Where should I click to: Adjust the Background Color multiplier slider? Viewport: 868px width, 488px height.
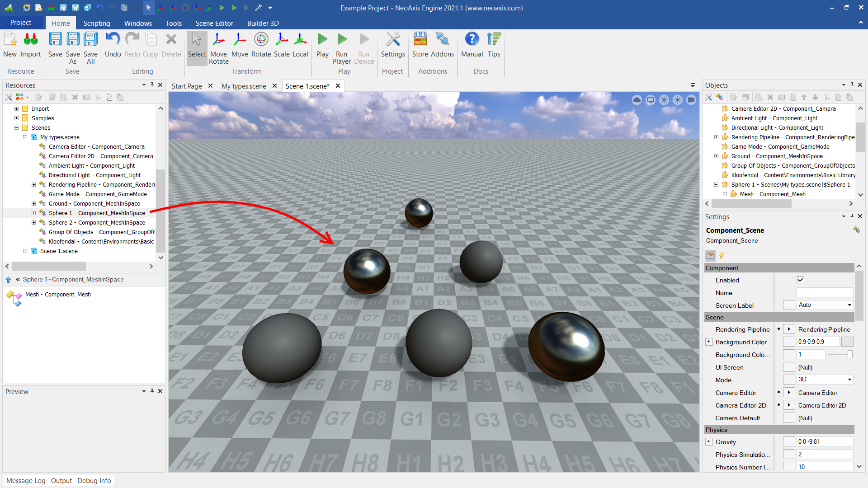click(849, 355)
